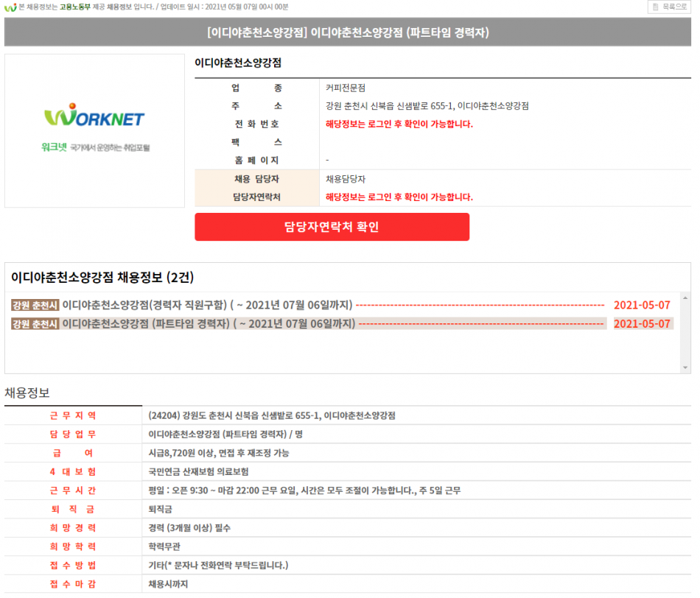This screenshot has height=598, width=700.
Task: Click the 이디야춘천소양강점 company name heading
Action: [238, 63]
